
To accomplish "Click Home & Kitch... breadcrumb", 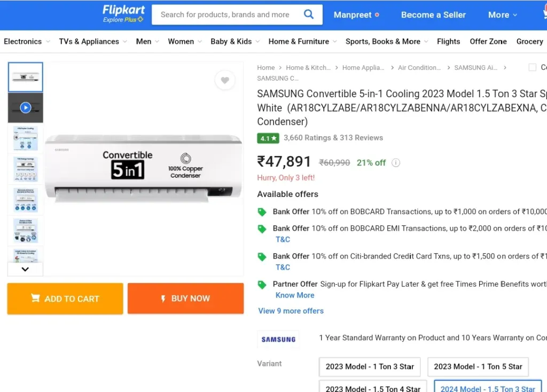I will 308,67.
